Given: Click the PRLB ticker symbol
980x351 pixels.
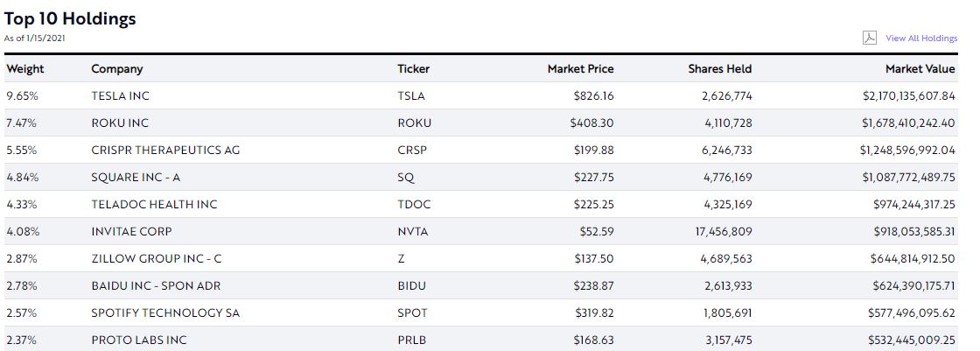Looking at the screenshot, I should [413, 340].
